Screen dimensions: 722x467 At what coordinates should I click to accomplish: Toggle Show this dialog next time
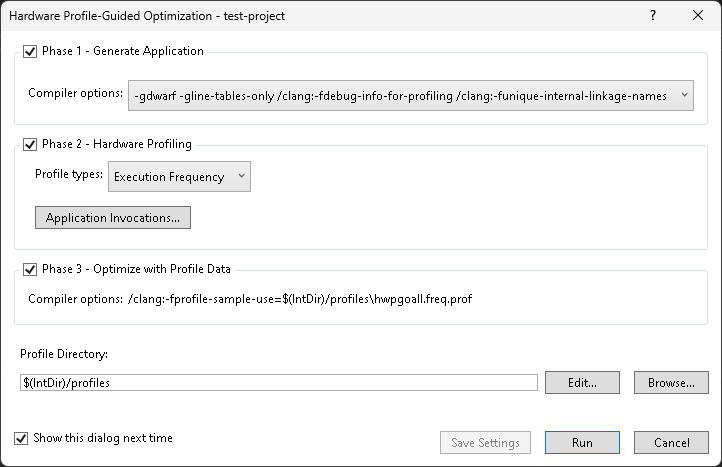click(x=21, y=438)
